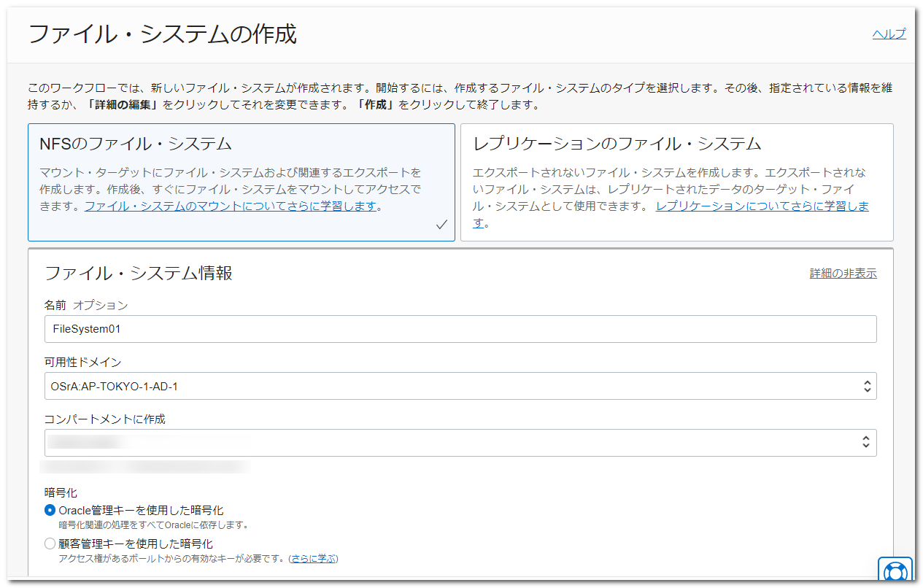The width and height of the screenshot is (923, 588).
Task: Open the コンパートメントに作成 dropdown
Action: (460, 442)
